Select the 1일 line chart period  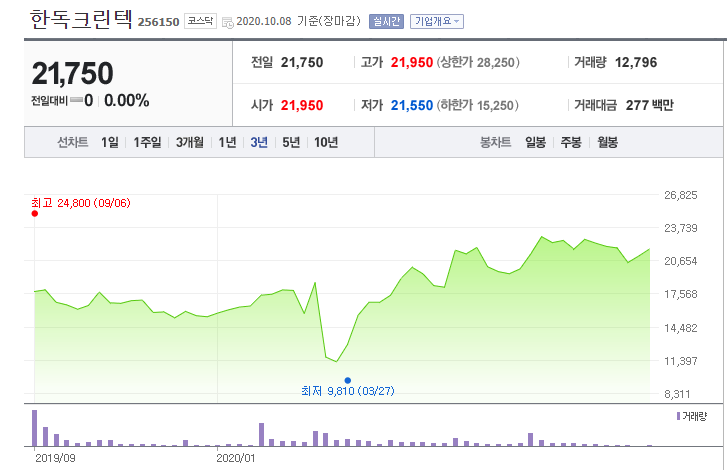coord(110,142)
